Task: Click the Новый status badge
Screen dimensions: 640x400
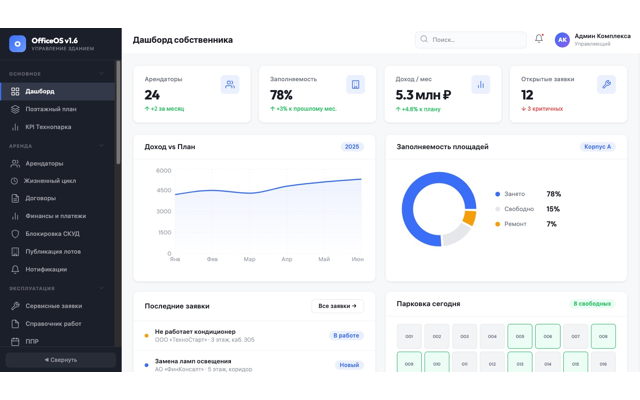Action: [x=349, y=365]
